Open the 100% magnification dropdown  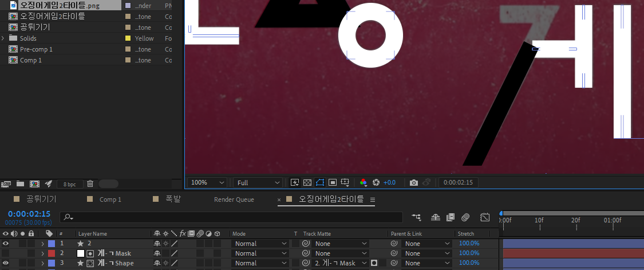point(207,182)
